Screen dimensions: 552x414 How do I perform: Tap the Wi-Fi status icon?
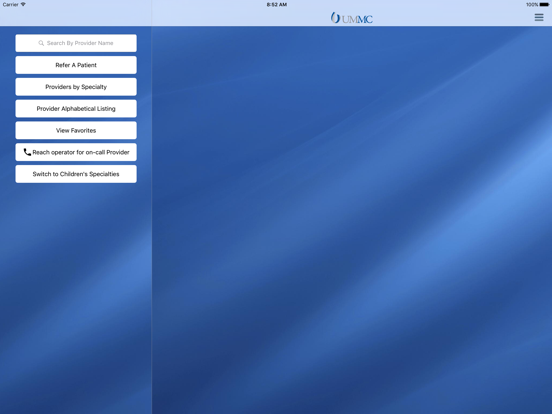click(23, 5)
